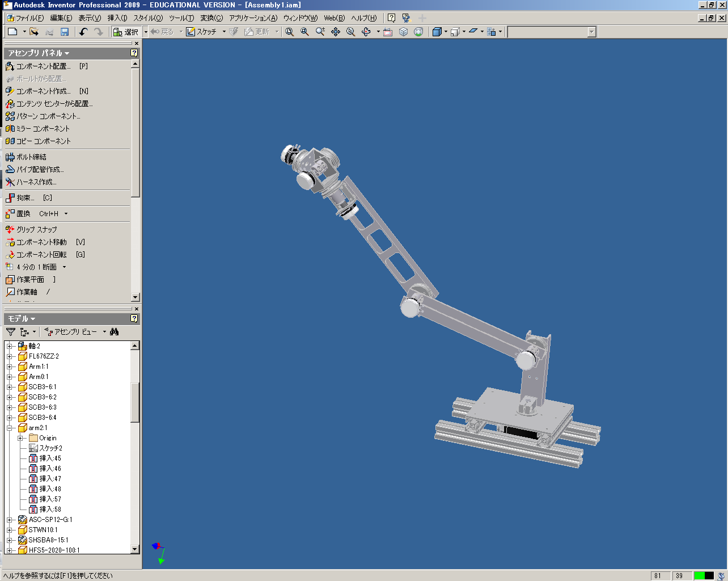
Task: Toggle the スケッチ sketch mode button
Action: click(x=202, y=32)
